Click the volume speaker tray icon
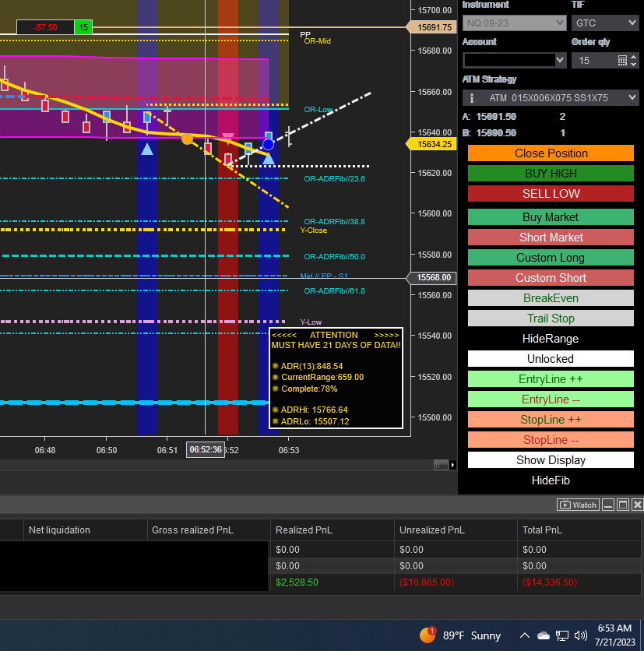644x651 pixels. tap(580, 635)
